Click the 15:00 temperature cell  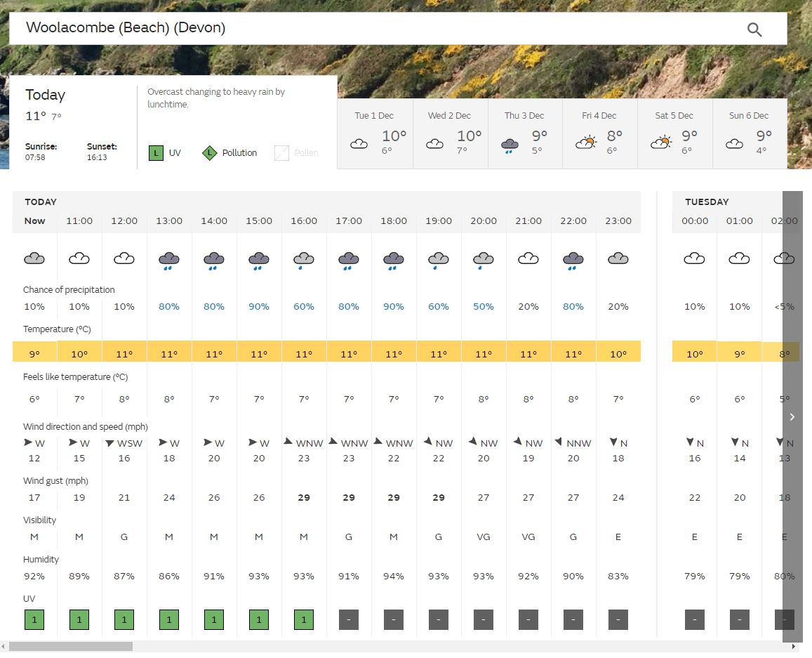259,353
